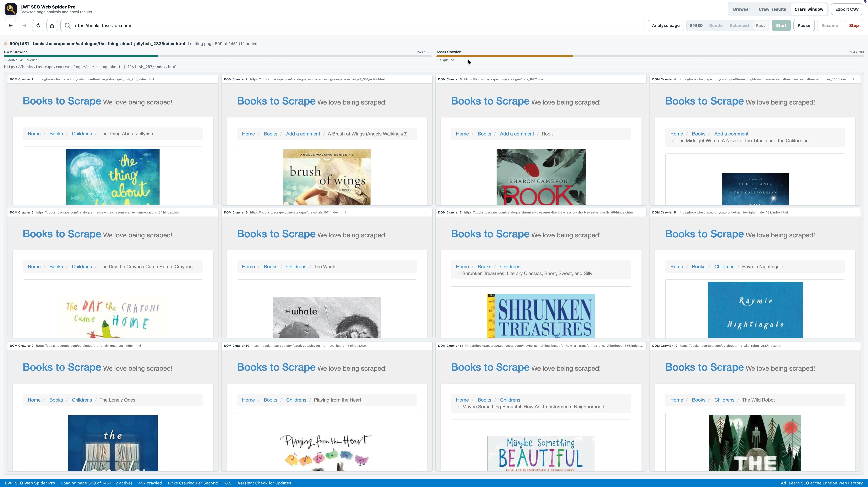Click DOM Crawler 9 the-lonely-ones URL text
Screen dimensions: 868x487
point(88,346)
